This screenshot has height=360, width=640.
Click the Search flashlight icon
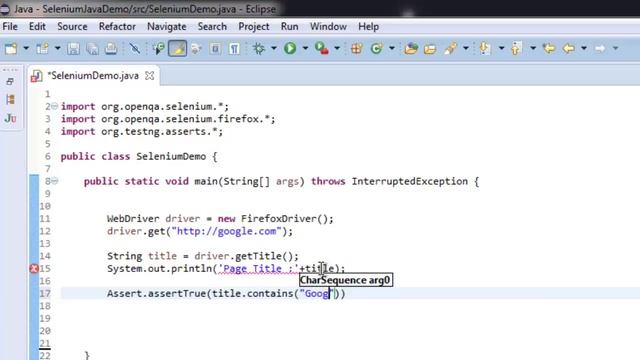click(451, 49)
